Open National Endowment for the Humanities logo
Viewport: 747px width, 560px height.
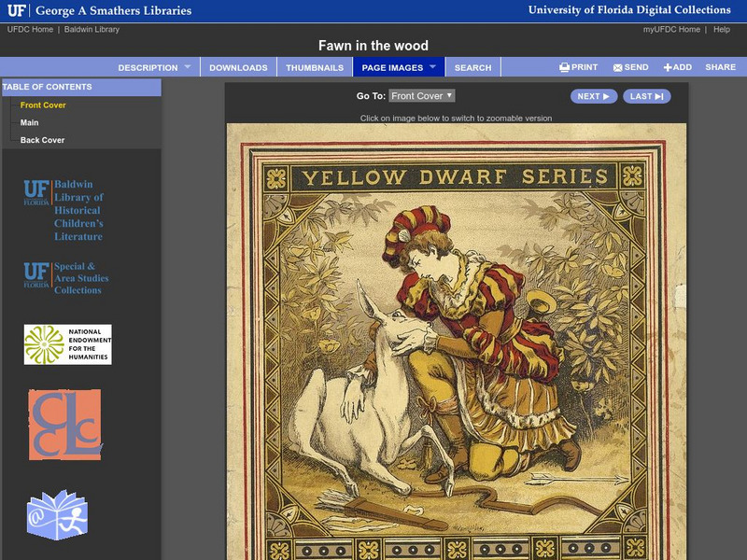click(67, 344)
